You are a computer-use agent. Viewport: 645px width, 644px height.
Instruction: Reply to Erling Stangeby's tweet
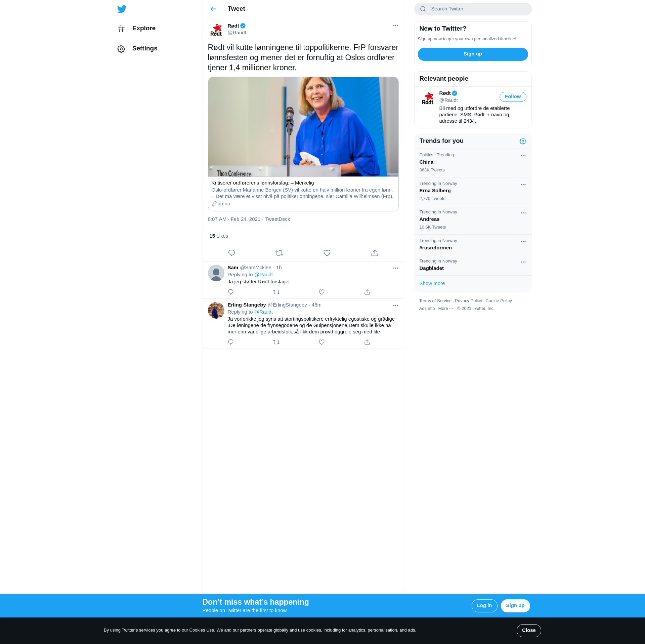pos(231,342)
